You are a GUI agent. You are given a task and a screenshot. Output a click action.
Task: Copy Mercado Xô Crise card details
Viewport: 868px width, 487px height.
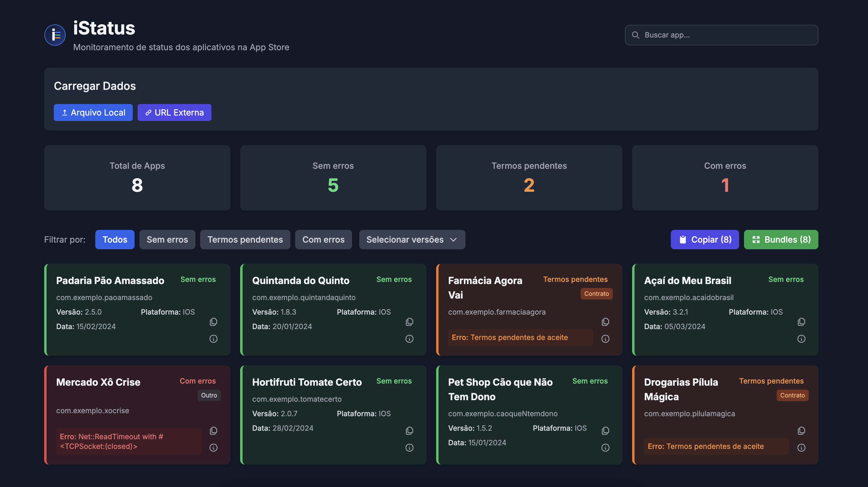[213, 431]
